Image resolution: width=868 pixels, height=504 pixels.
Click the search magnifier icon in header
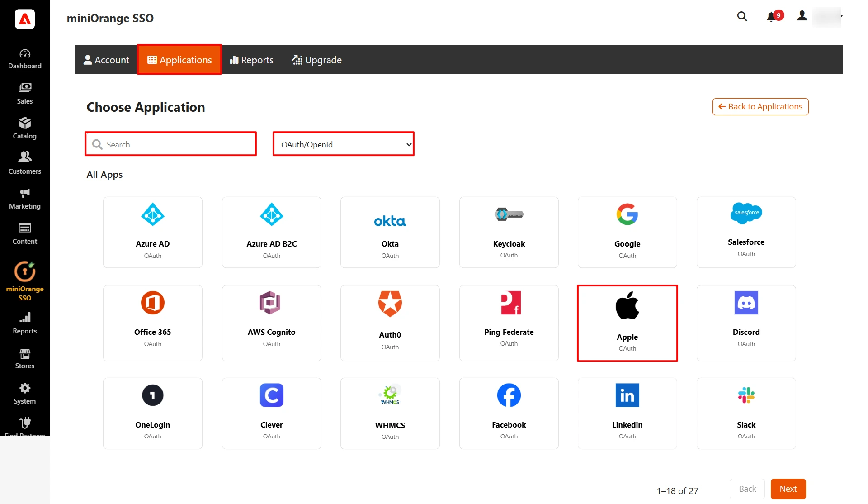pyautogui.click(x=742, y=16)
